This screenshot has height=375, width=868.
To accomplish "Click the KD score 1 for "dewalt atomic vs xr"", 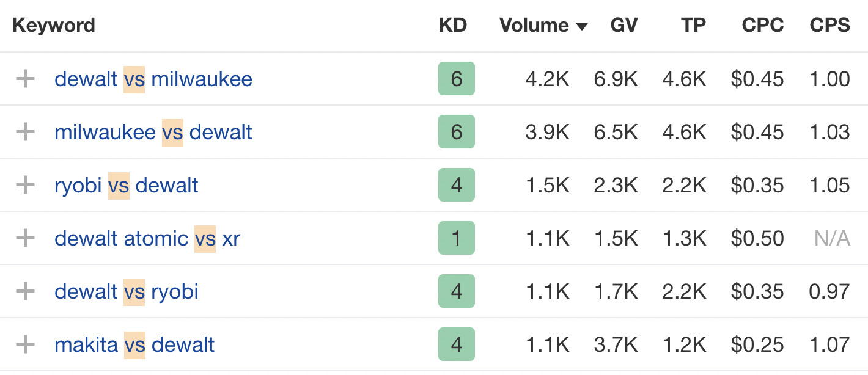I will pos(456,238).
